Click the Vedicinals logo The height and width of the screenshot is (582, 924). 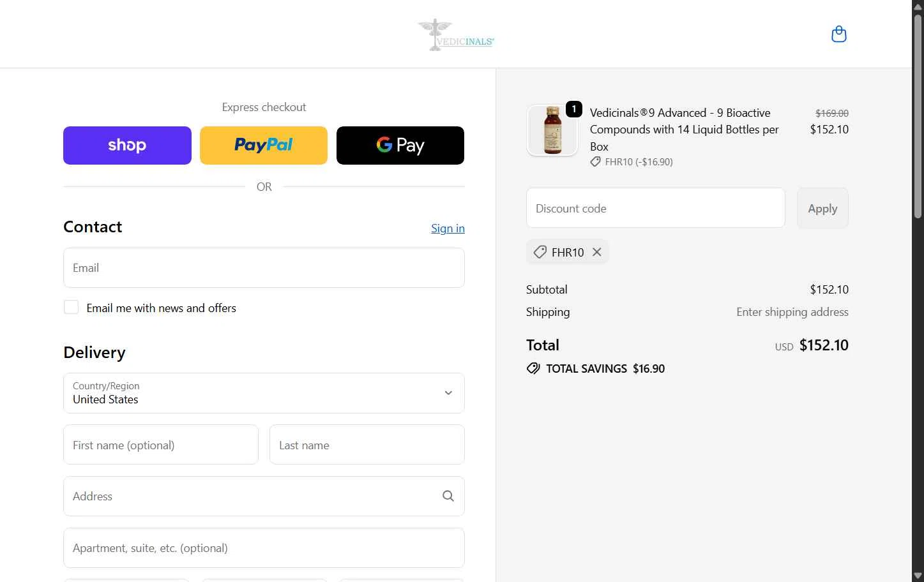tap(456, 34)
